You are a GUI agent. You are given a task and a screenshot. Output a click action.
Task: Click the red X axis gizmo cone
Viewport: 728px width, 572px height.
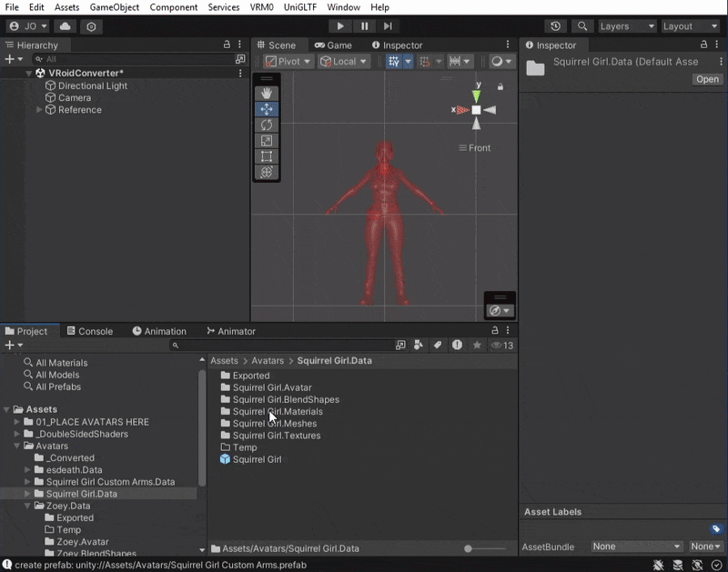tap(462, 110)
